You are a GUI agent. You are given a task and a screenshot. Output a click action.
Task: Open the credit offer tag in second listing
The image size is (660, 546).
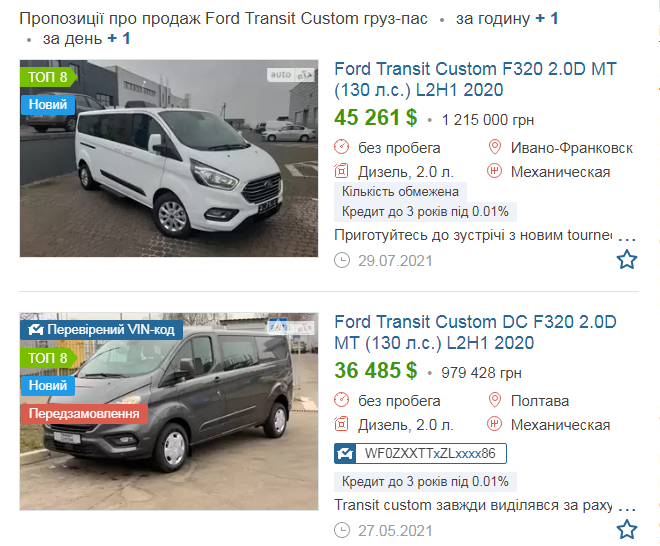425,481
